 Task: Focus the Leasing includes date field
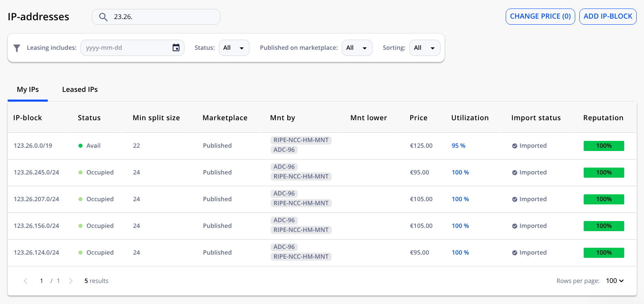(x=126, y=48)
